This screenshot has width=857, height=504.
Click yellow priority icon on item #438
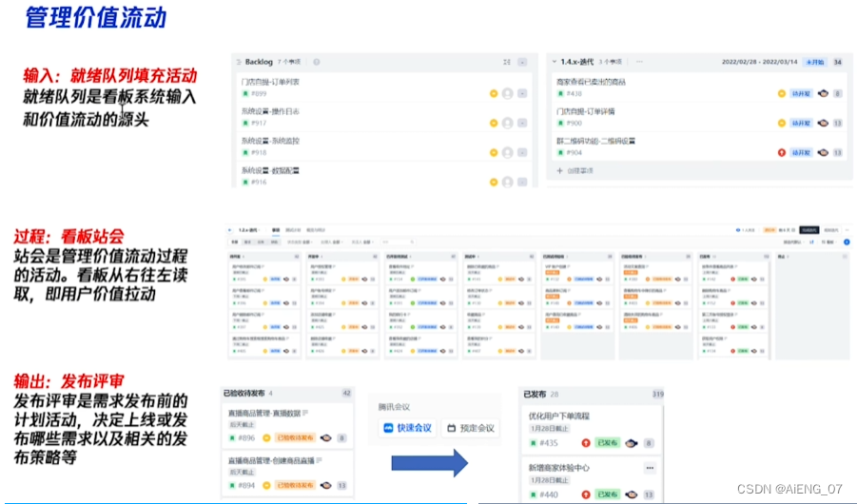782,93
